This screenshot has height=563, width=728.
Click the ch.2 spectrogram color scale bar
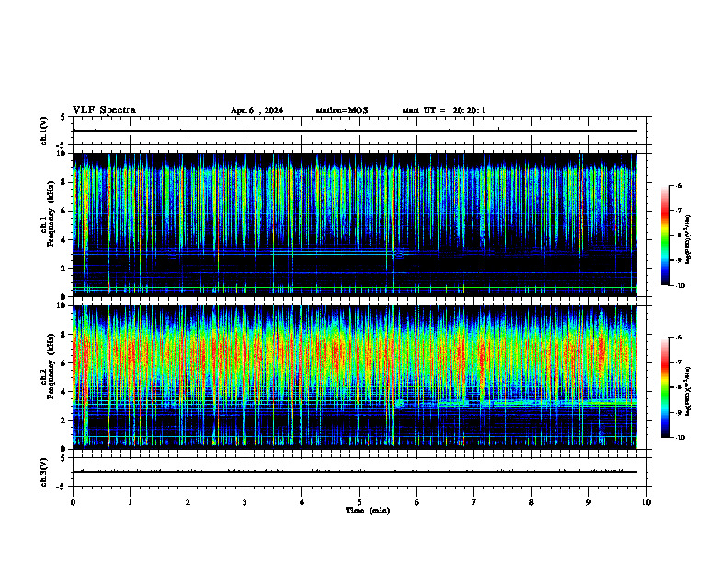coord(665,387)
